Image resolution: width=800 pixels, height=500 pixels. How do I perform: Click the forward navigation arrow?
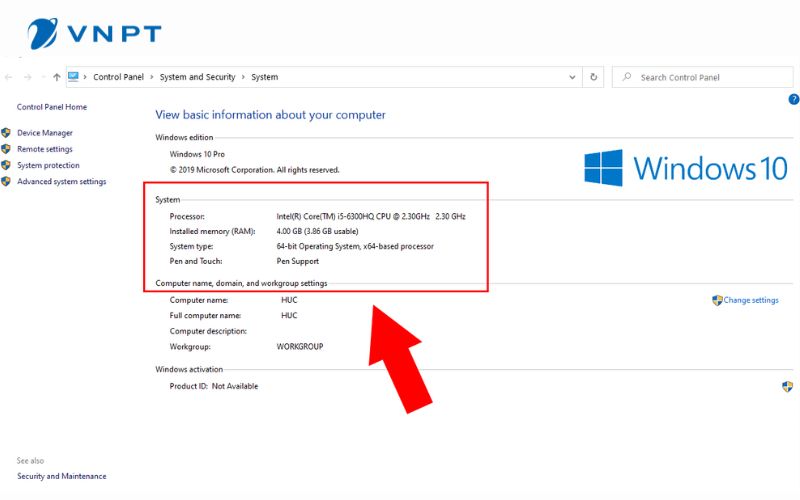tap(28, 77)
